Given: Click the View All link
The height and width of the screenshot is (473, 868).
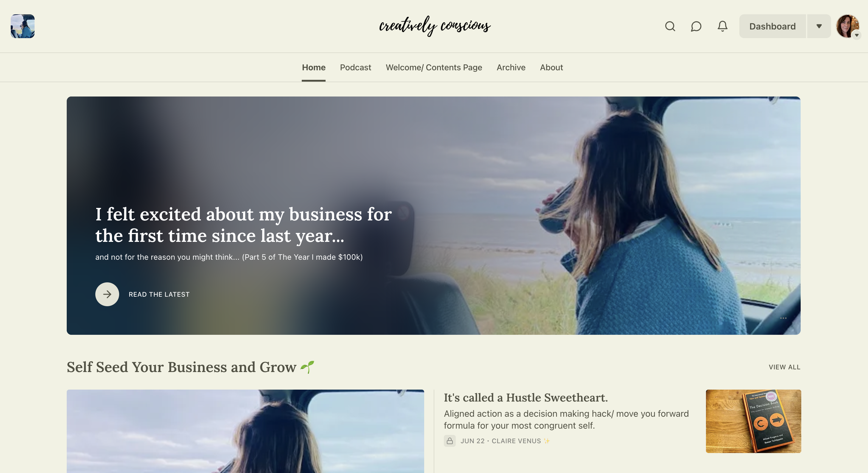Looking at the screenshot, I should 784,367.
